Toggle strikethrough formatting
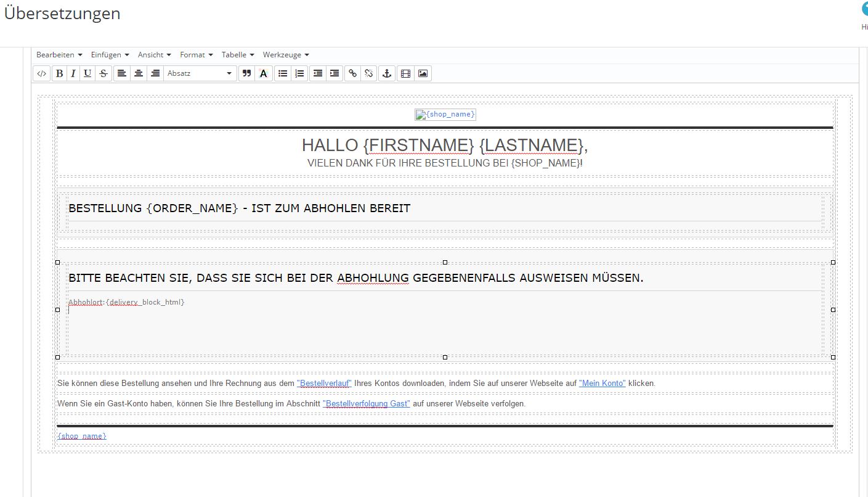868x497 pixels. point(103,73)
